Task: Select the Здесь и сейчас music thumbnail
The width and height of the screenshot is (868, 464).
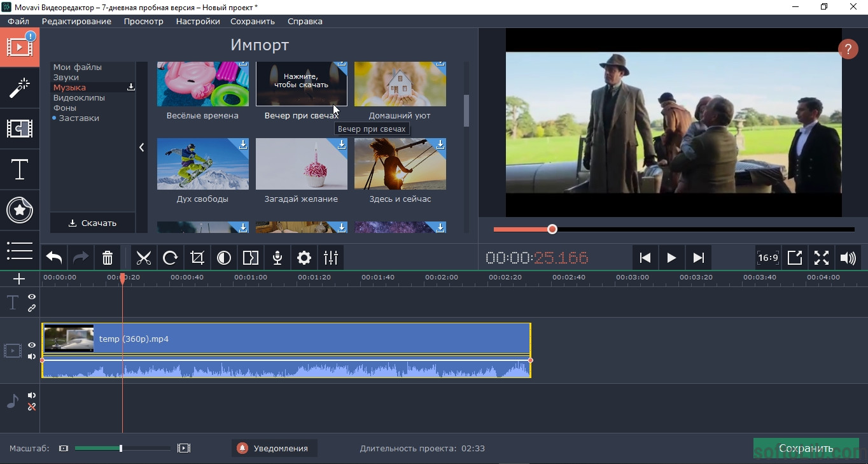Action: tap(400, 164)
